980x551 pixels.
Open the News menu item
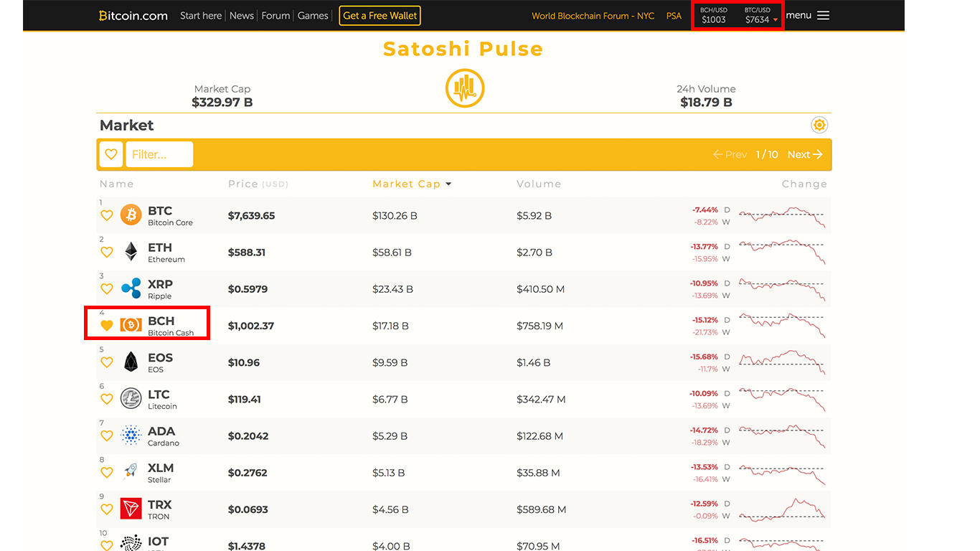tap(242, 16)
